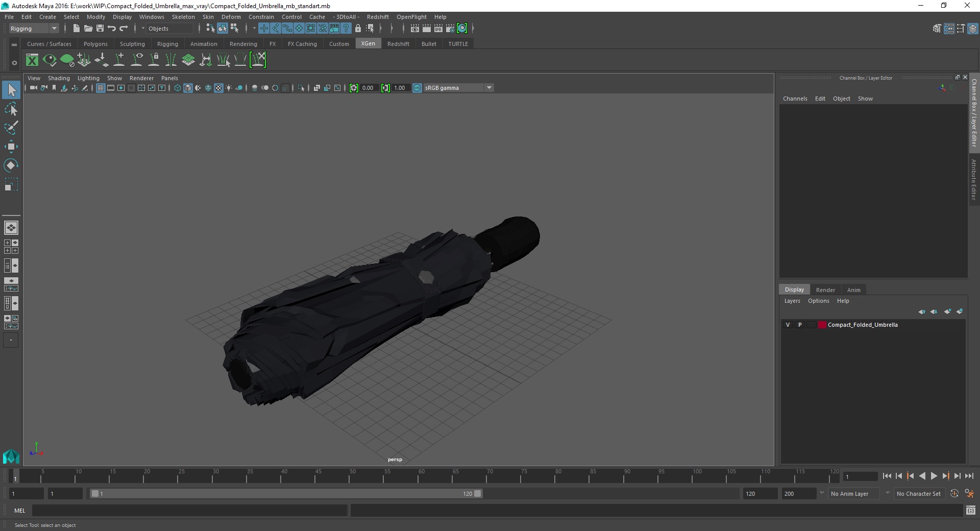The width and height of the screenshot is (980, 531).
Task: Switch to the Redshift shelf tab
Action: pos(398,44)
